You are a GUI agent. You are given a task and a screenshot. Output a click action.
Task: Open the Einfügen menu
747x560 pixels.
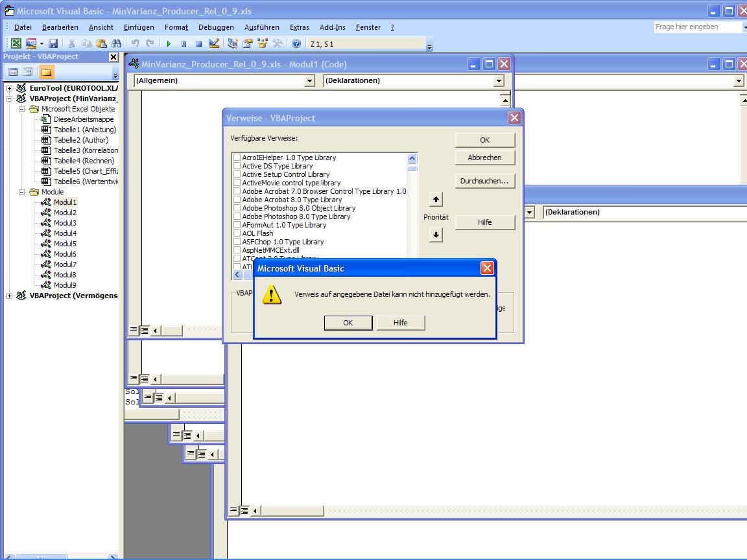pyautogui.click(x=139, y=28)
